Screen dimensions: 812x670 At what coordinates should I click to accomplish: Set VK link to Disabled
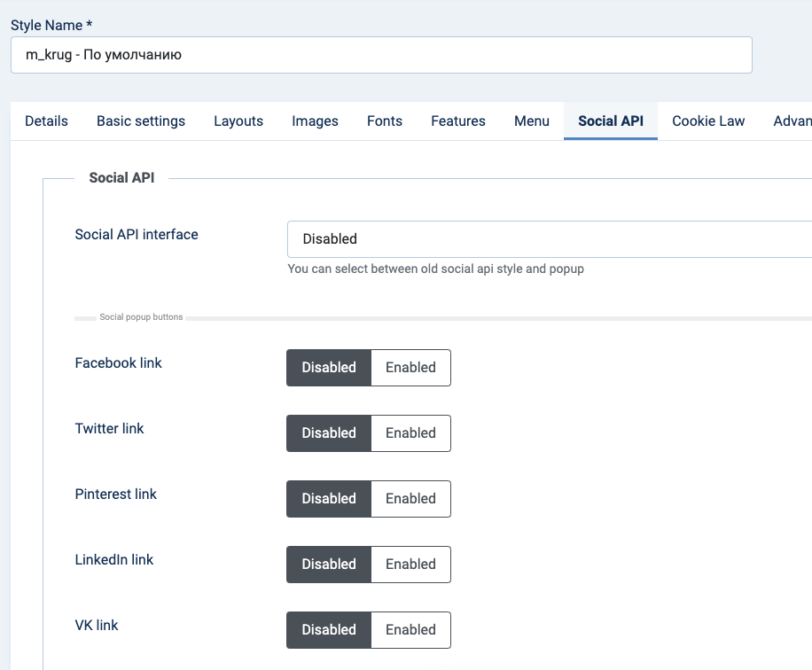coord(329,630)
